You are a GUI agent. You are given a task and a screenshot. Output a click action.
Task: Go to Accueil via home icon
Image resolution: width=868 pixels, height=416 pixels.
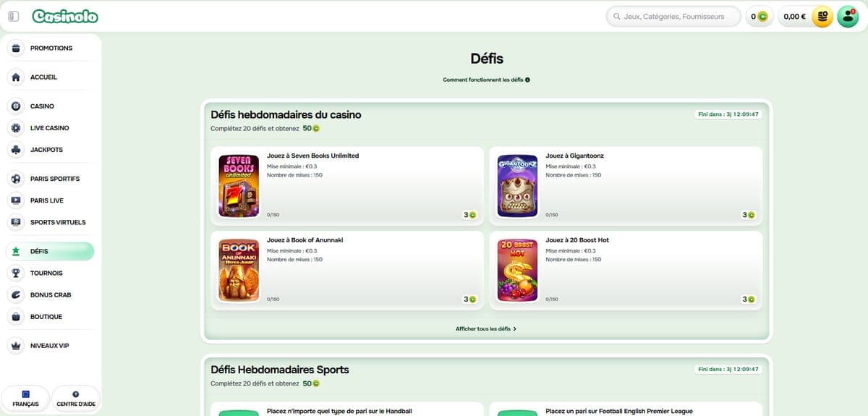coord(16,77)
